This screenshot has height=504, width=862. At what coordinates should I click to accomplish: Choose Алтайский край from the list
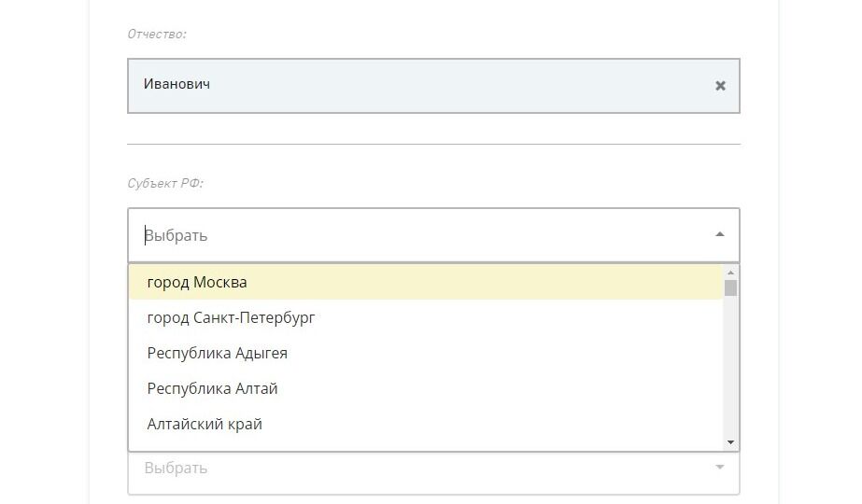426,425
